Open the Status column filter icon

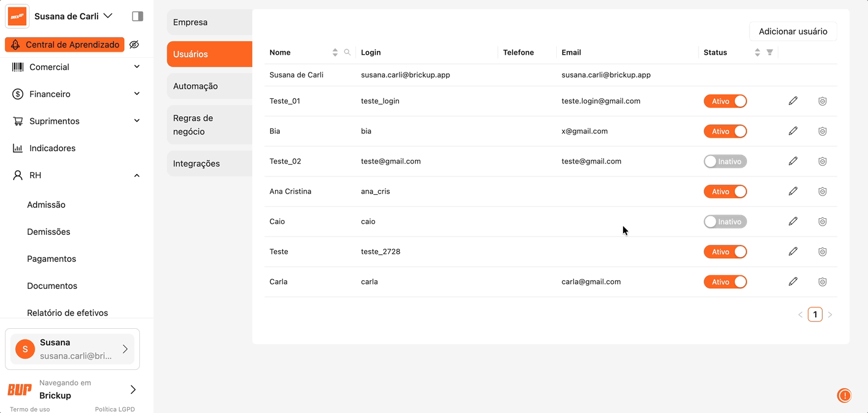pos(770,52)
